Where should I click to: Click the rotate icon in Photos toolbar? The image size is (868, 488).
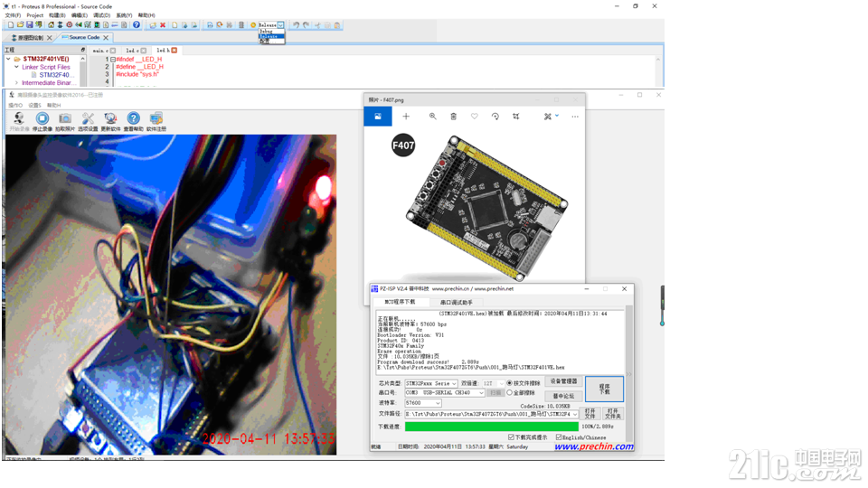click(495, 117)
